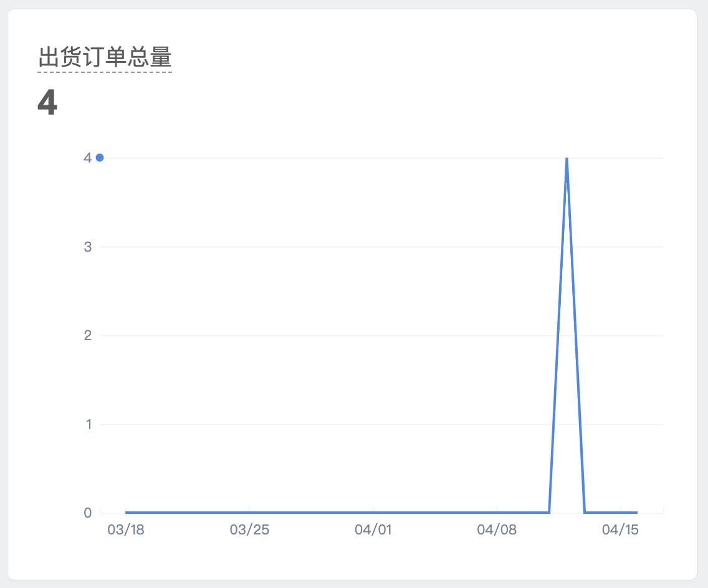Click the 04/15 x-axis label
Screen dimensions: 708x588
tap(620, 529)
